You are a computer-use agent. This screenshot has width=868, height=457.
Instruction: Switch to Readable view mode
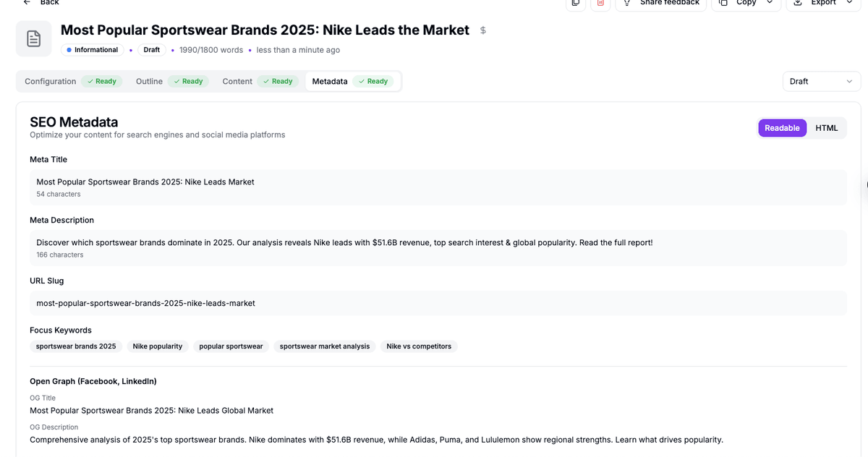pos(782,128)
